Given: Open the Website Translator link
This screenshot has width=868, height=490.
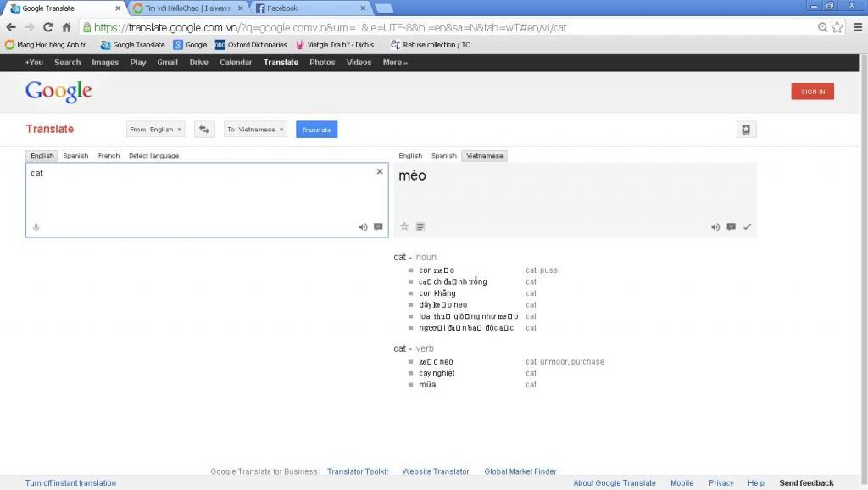Looking at the screenshot, I should (x=436, y=471).
